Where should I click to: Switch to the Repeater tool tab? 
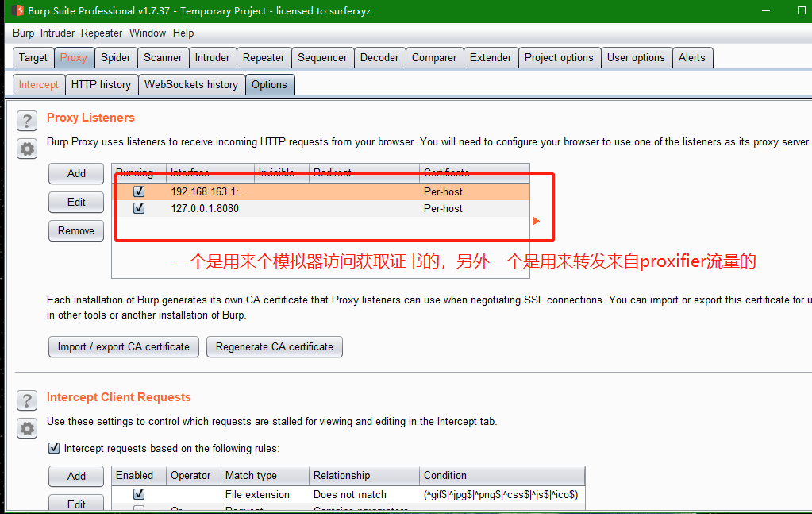click(x=264, y=57)
